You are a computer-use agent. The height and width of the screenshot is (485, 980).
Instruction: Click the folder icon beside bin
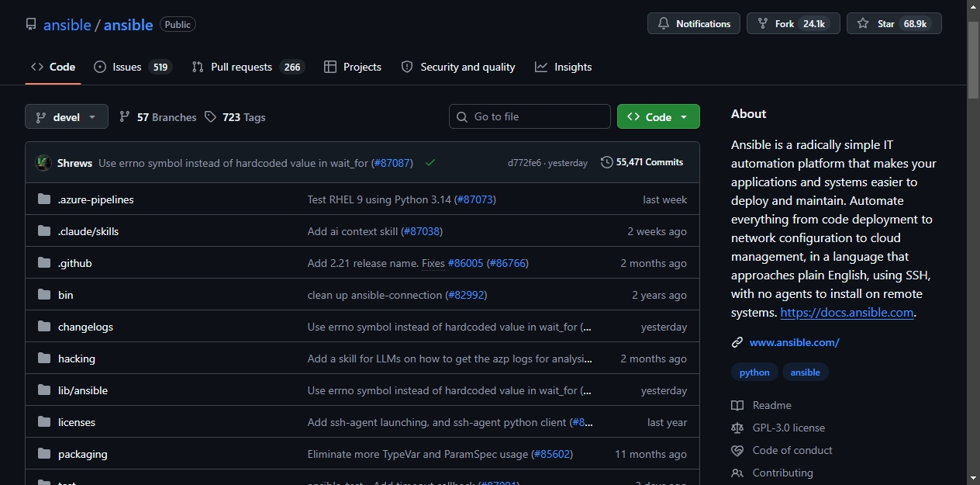(x=44, y=295)
